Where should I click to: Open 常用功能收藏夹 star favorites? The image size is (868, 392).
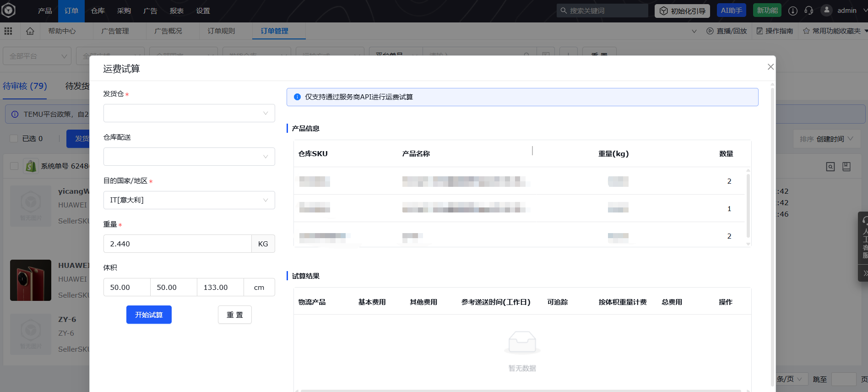pos(806,31)
